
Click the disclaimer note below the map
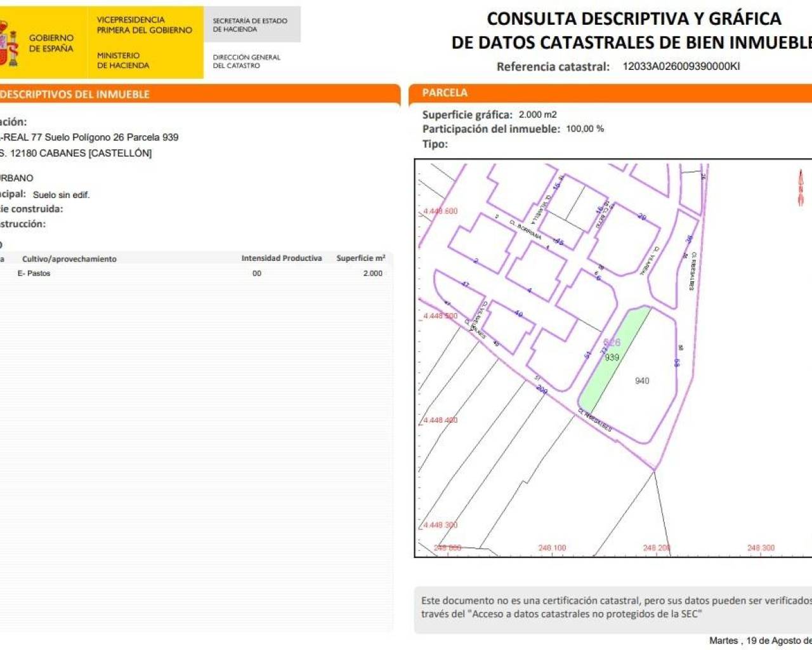tap(612, 607)
